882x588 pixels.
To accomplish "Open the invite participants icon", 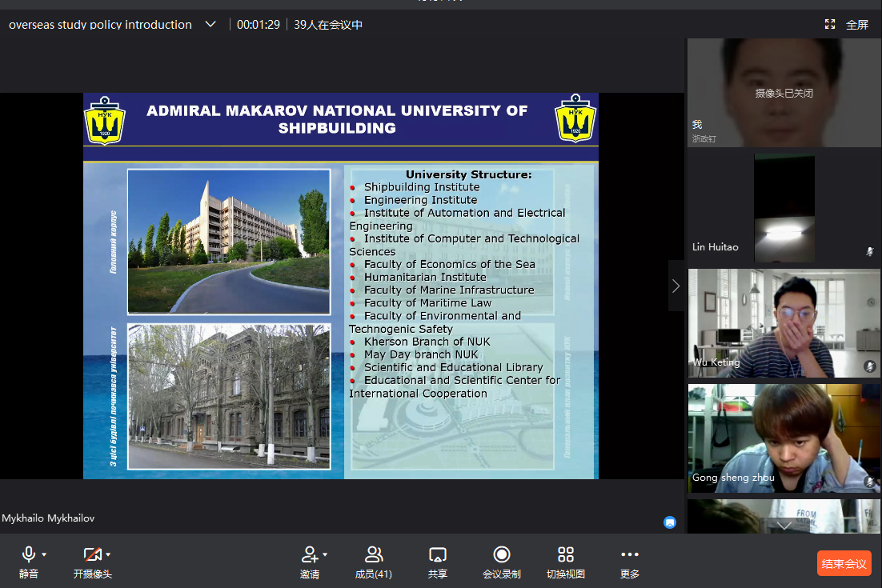I will (309, 554).
